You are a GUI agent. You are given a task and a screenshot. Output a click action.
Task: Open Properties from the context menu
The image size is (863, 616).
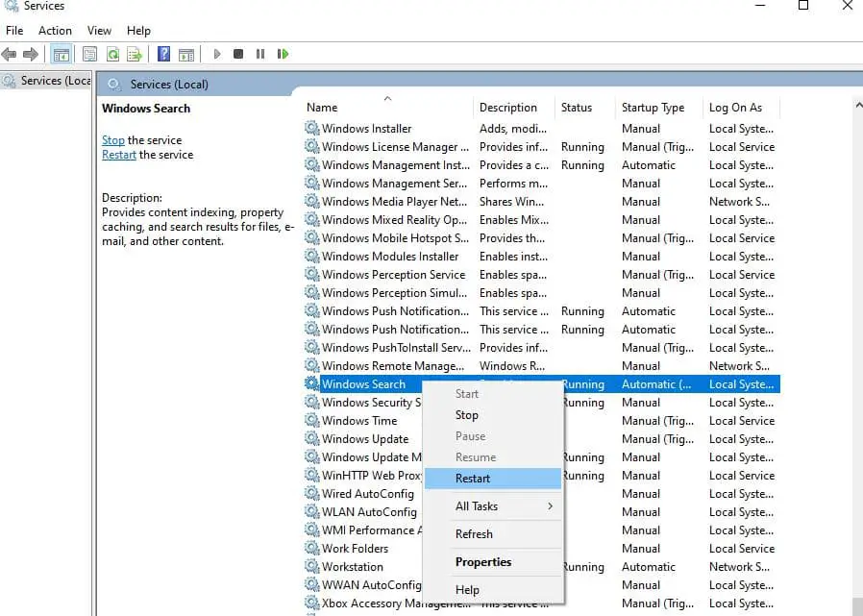(493, 562)
